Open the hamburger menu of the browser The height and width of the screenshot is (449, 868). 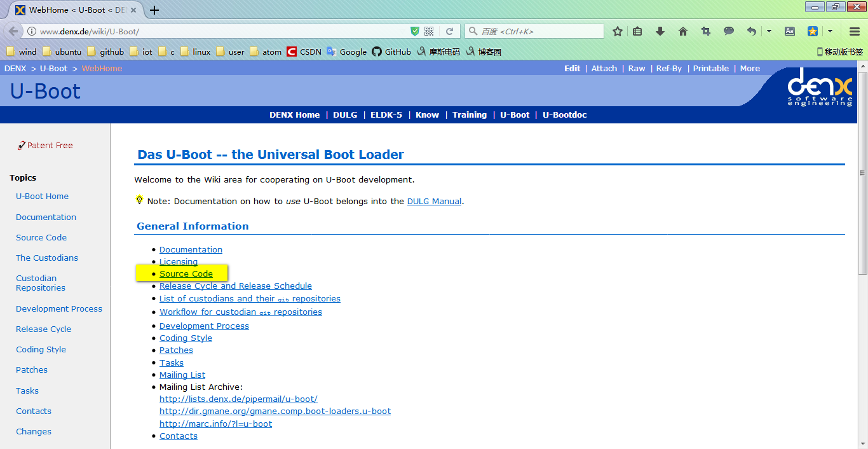(x=855, y=31)
